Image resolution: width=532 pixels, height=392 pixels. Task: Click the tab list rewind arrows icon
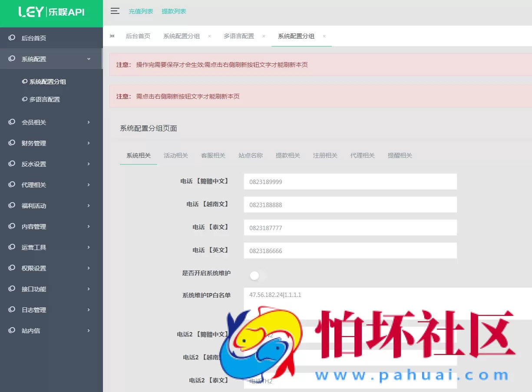pyautogui.click(x=112, y=36)
